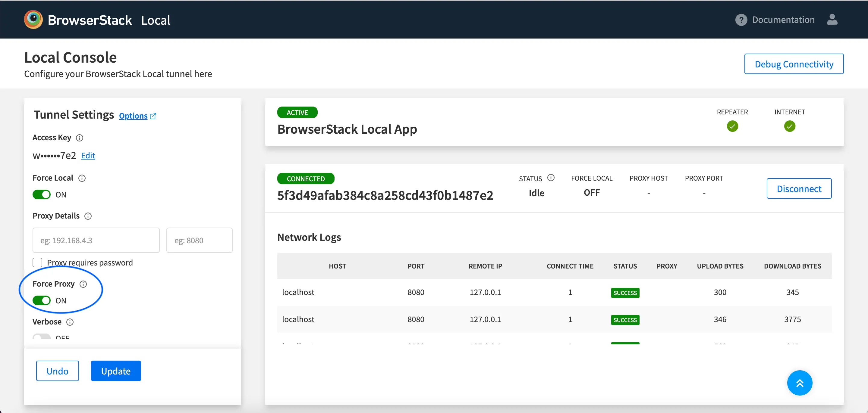Click the Access Key info icon
This screenshot has height=413, width=868.
pyautogui.click(x=80, y=138)
